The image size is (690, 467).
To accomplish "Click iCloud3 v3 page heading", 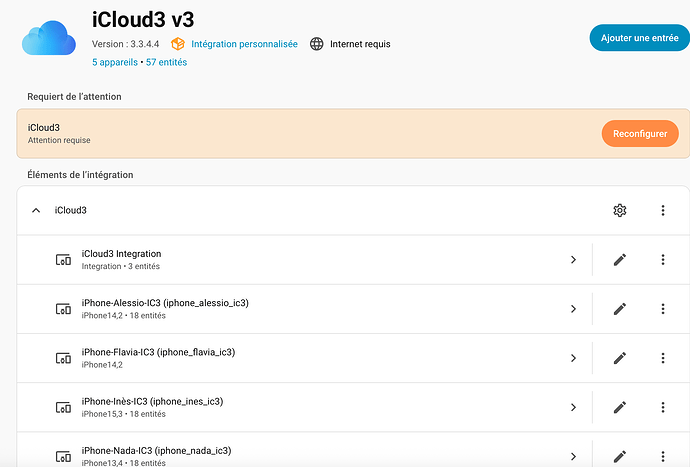I will tap(143, 20).
